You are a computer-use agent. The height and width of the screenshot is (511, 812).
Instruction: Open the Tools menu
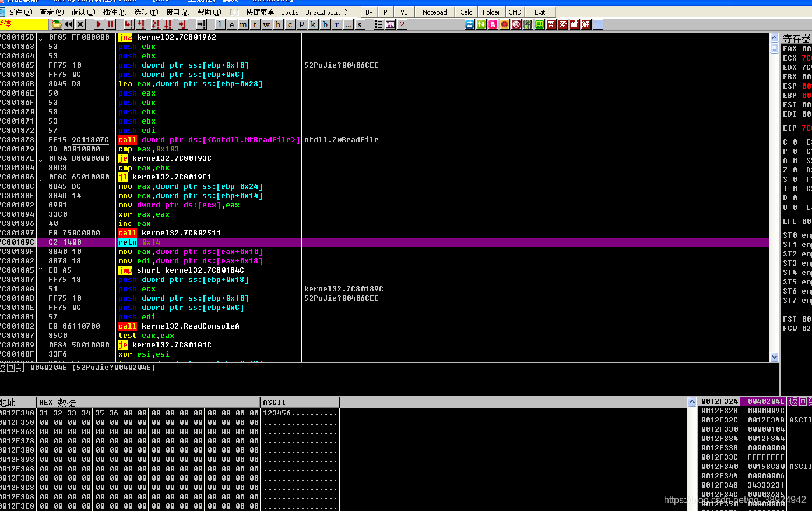click(290, 12)
